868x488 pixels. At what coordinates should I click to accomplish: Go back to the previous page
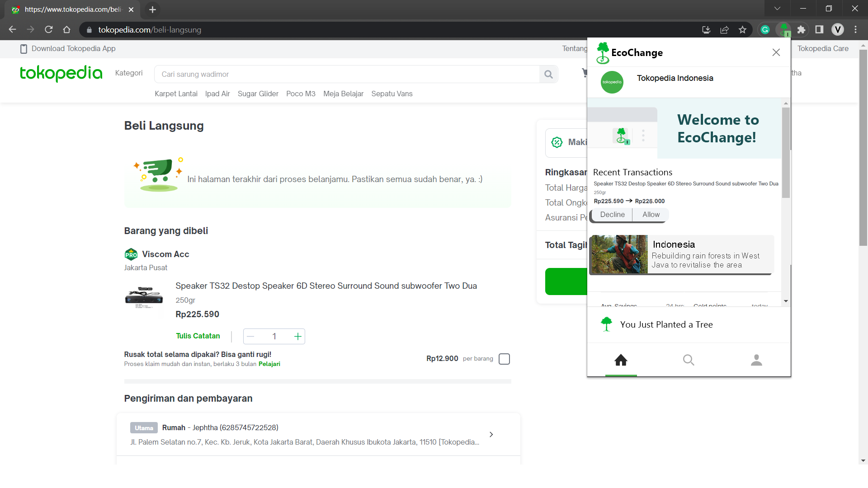pos(12,30)
